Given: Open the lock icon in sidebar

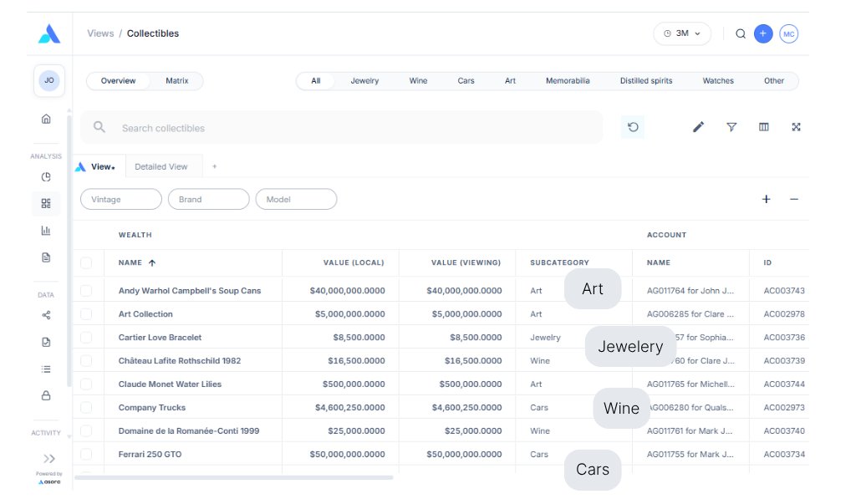Looking at the screenshot, I should 46,395.
